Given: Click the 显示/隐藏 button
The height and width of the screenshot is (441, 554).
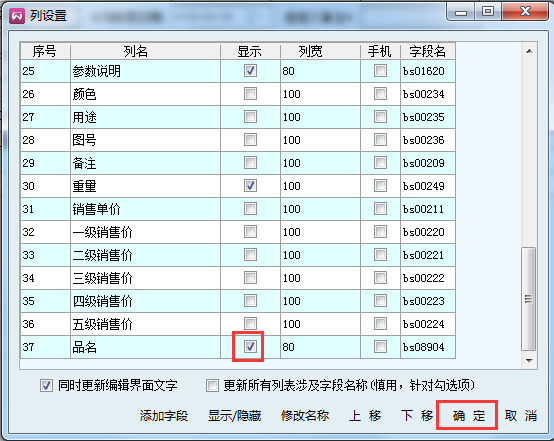Looking at the screenshot, I should tap(234, 416).
